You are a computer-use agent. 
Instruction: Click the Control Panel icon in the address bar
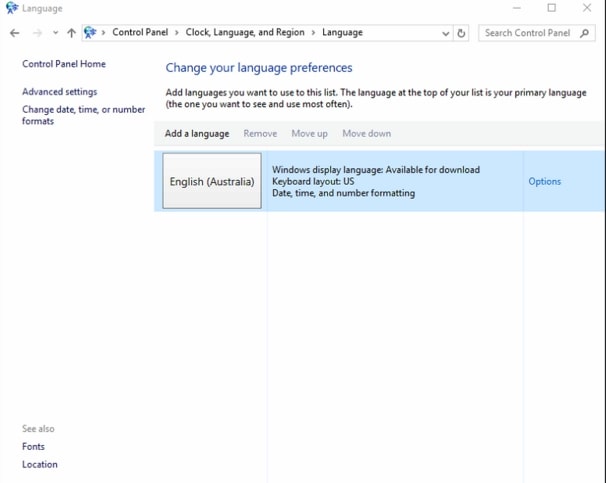click(x=91, y=33)
